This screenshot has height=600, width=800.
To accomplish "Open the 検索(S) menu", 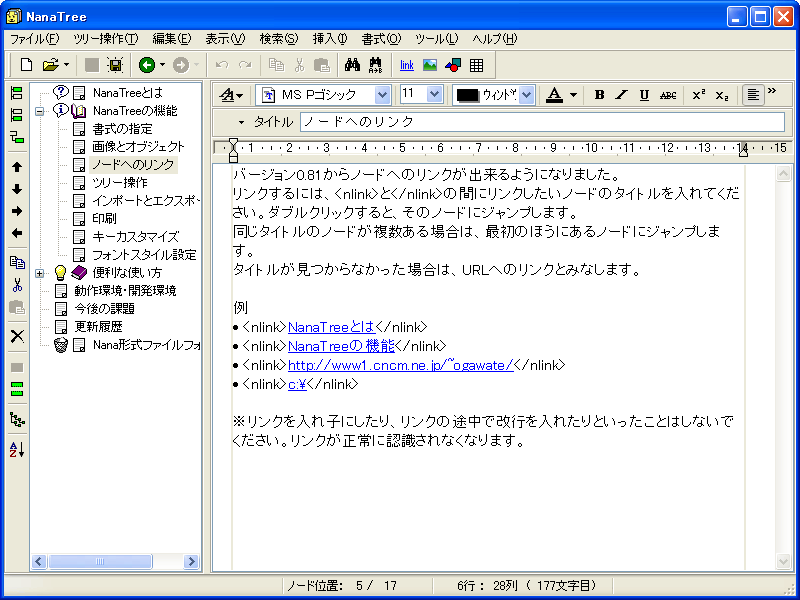I will (x=279, y=39).
